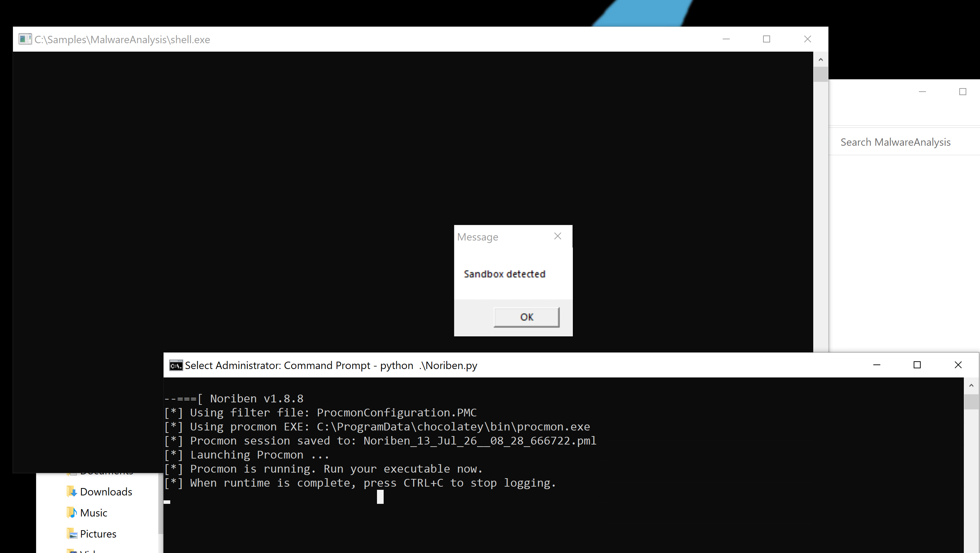Screen dimensions: 980x553
Task: Close the Administrator Command Prompt window
Action: [958, 365]
